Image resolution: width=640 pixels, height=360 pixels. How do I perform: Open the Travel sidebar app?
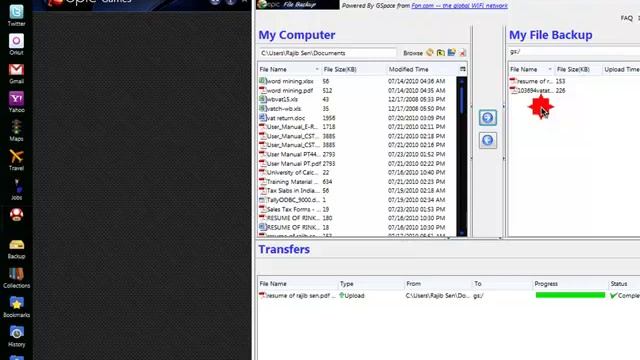coord(16,160)
